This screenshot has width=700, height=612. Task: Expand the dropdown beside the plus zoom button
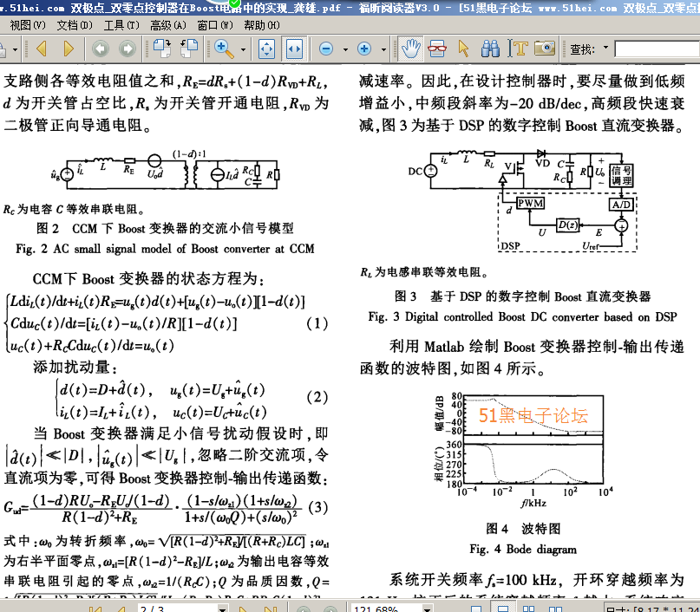383,49
